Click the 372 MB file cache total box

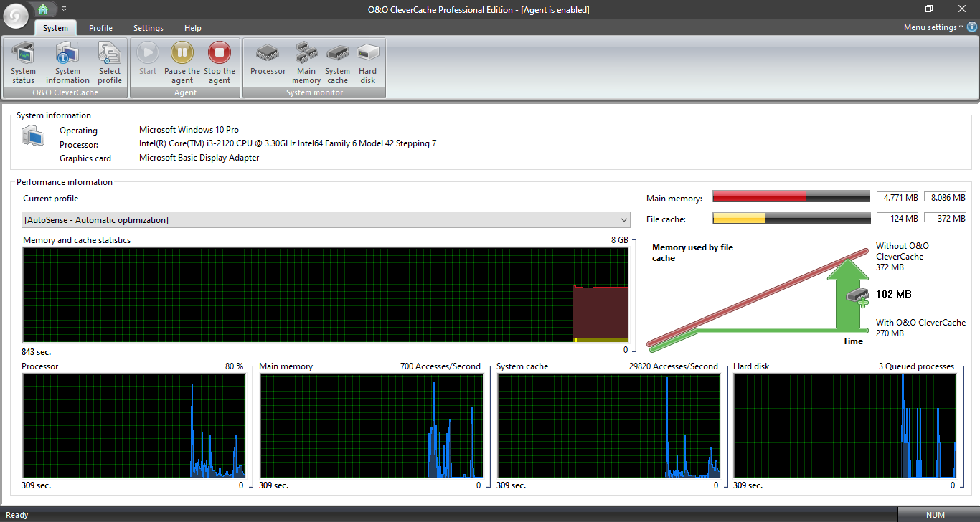pos(946,219)
